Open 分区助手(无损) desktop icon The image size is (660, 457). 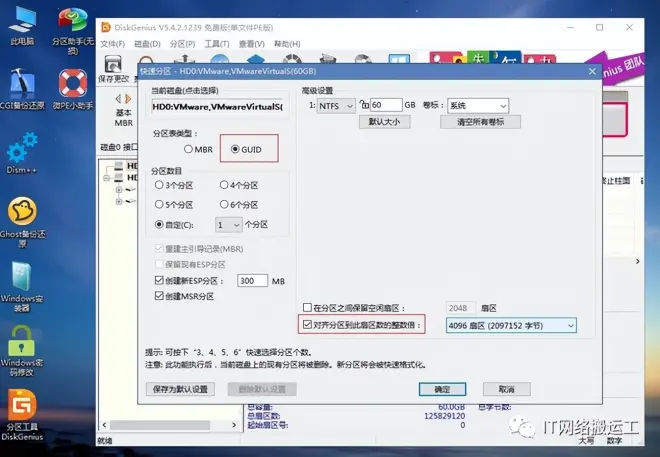(x=72, y=30)
